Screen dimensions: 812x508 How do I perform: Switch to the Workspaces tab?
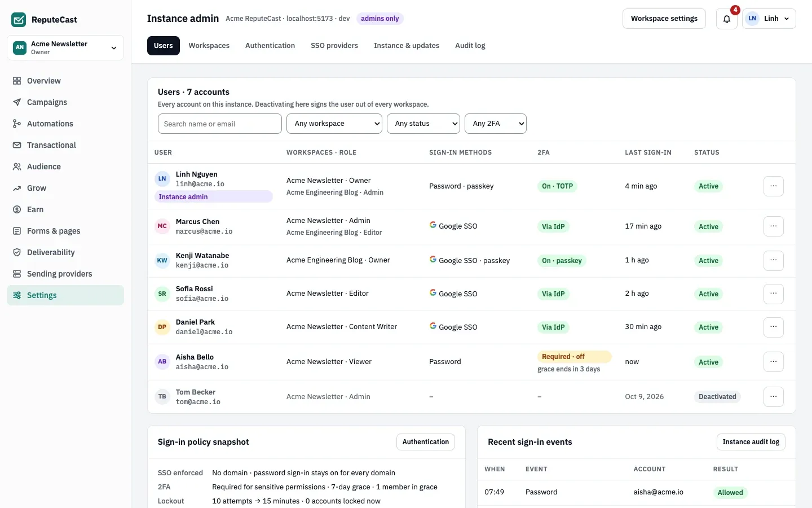click(x=209, y=46)
